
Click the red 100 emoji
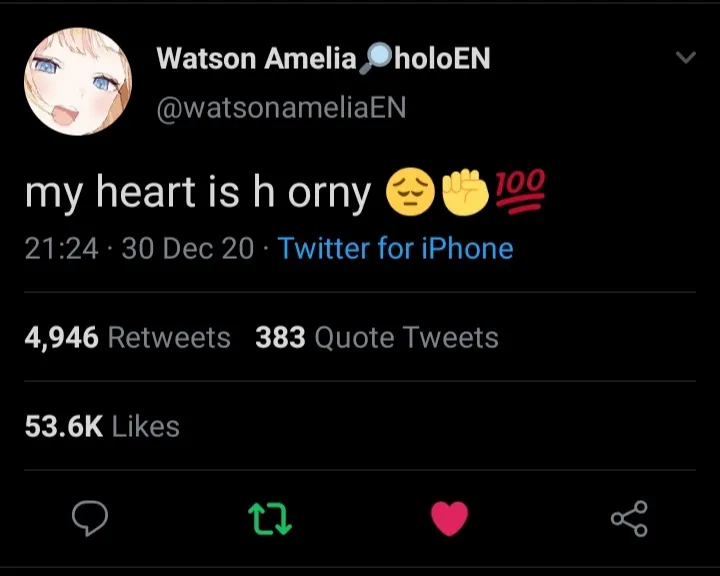520,191
